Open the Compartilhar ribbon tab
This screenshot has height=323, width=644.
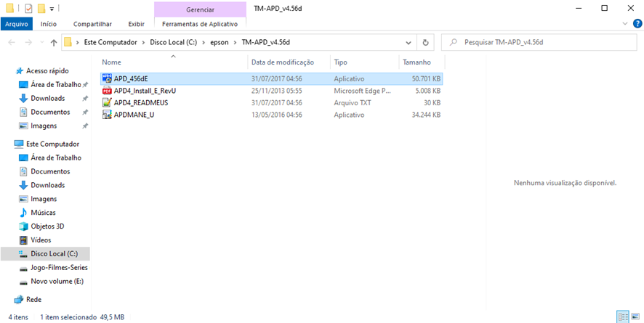point(92,24)
